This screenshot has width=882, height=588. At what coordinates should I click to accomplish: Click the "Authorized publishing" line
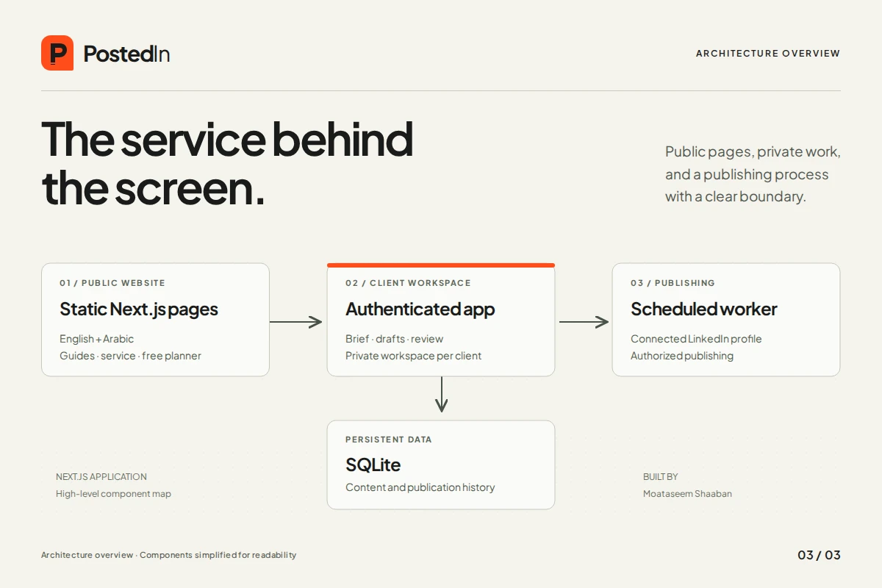[682, 356]
